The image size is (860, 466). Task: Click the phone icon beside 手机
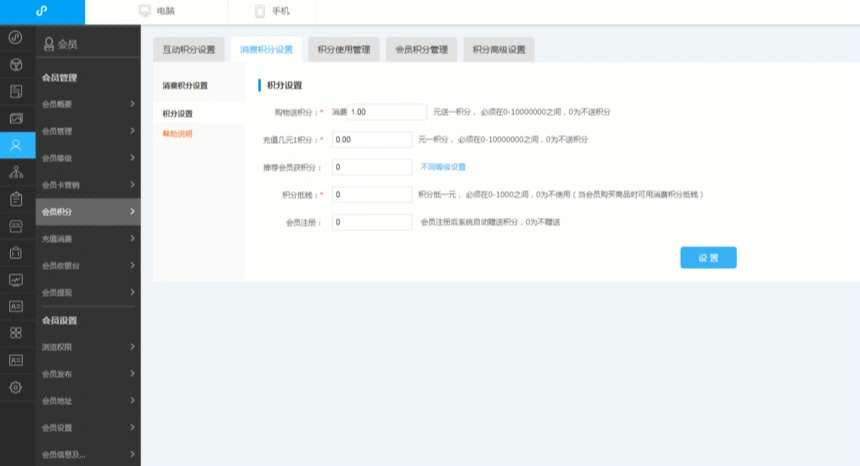(x=260, y=11)
